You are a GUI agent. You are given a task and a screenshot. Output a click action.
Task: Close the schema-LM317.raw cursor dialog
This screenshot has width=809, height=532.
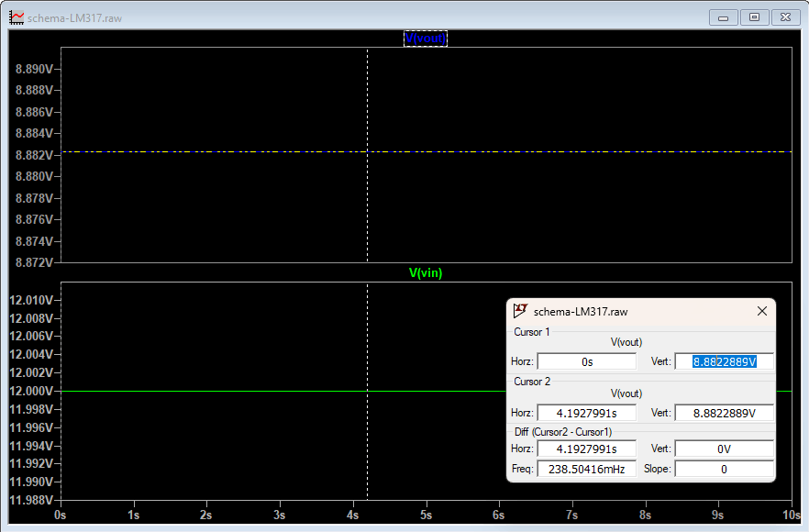tap(762, 311)
